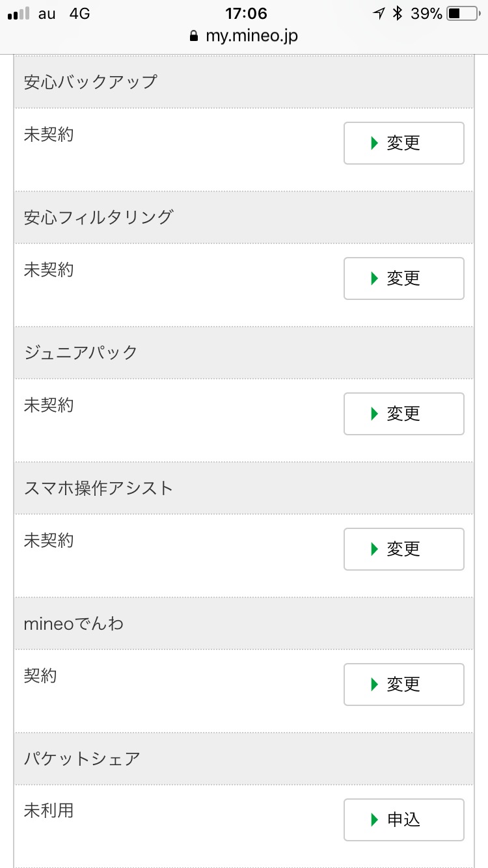
Task: Select the パケットシェア section header
Action: tap(244, 759)
